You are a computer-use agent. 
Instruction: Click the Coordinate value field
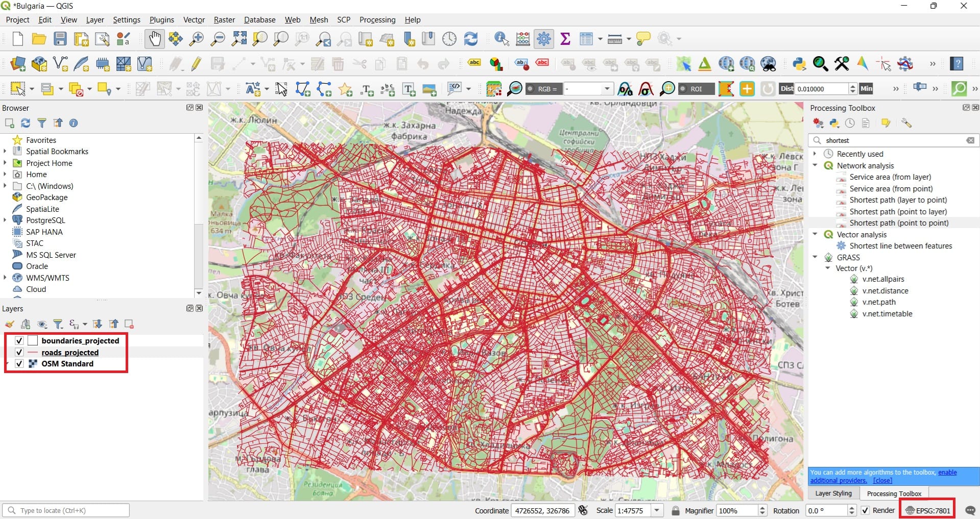[x=542, y=510]
